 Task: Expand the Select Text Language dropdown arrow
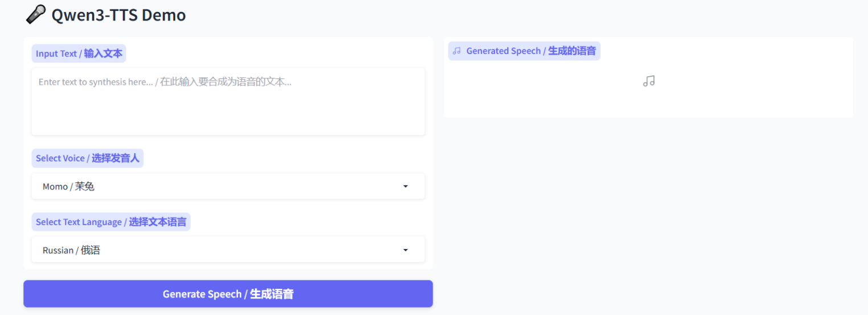(405, 250)
